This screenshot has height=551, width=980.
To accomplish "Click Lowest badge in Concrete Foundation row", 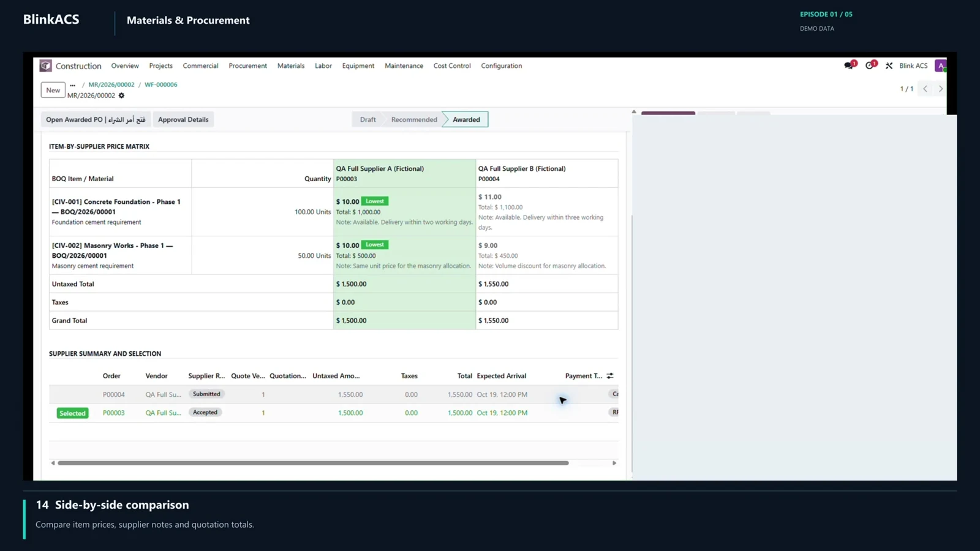I will [x=375, y=201].
